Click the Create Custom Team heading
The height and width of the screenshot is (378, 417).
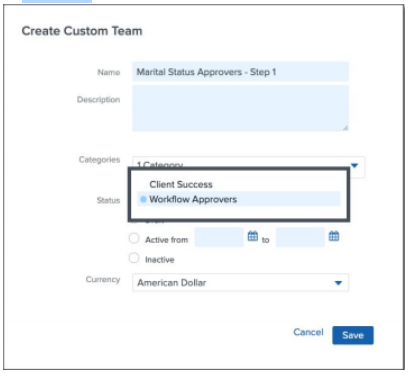pyautogui.click(x=82, y=31)
